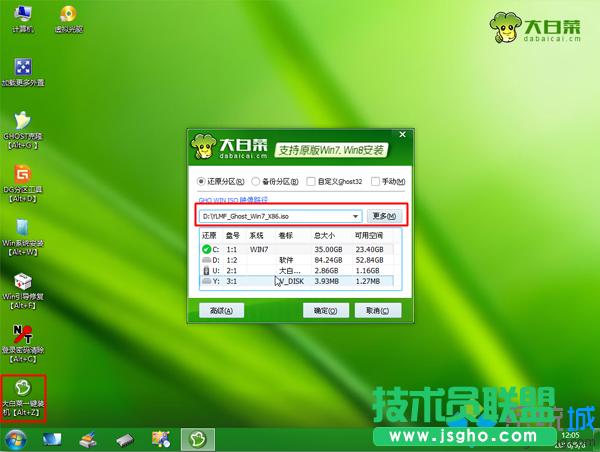Open the 加载更多外置 desktop icon
The height and width of the screenshot is (452, 600).
pyautogui.click(x=21, y=68)
